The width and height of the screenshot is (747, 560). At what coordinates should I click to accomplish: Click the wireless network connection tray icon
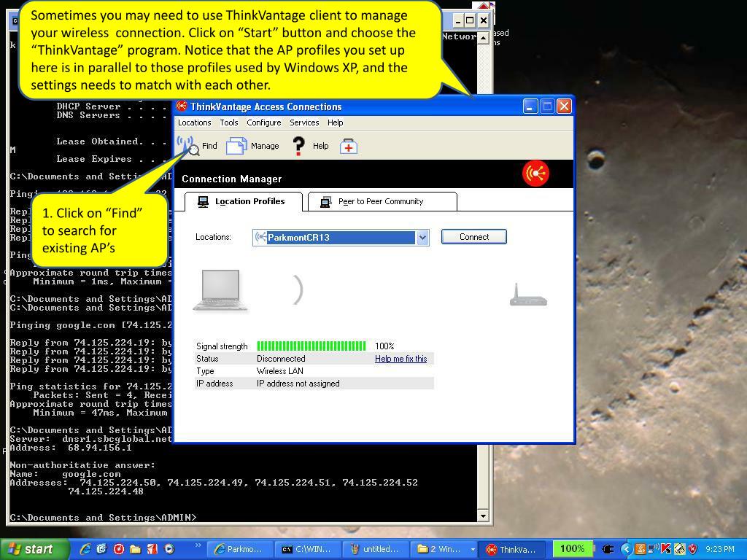[x=653, y=549]
